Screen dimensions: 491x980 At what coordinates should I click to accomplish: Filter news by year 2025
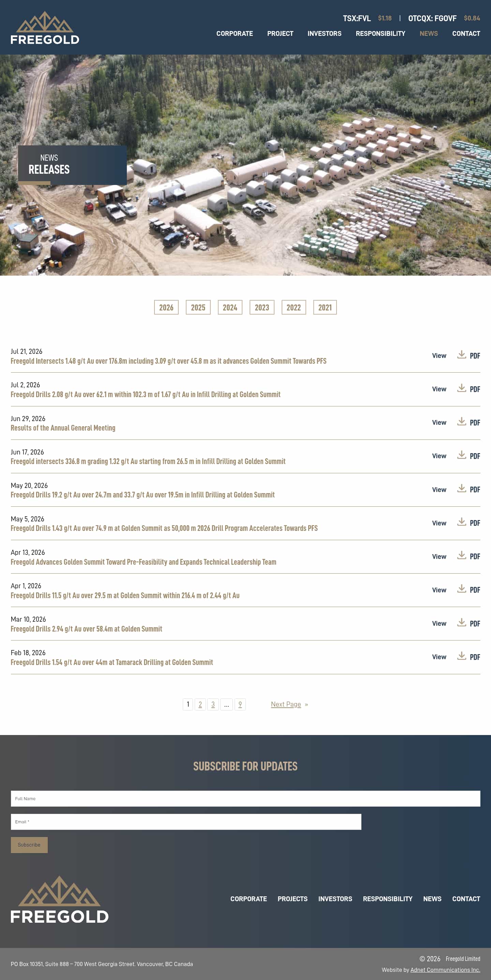click(x=198, y=307)
